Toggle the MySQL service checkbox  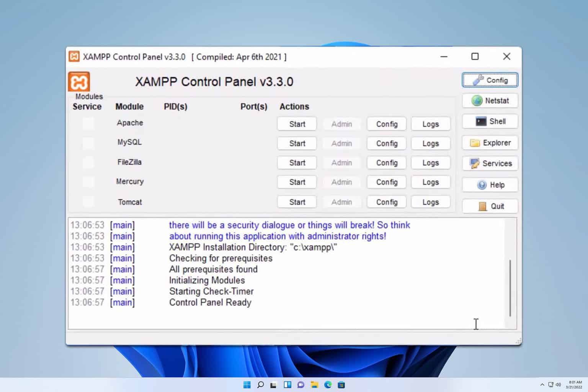coord(88,143)
